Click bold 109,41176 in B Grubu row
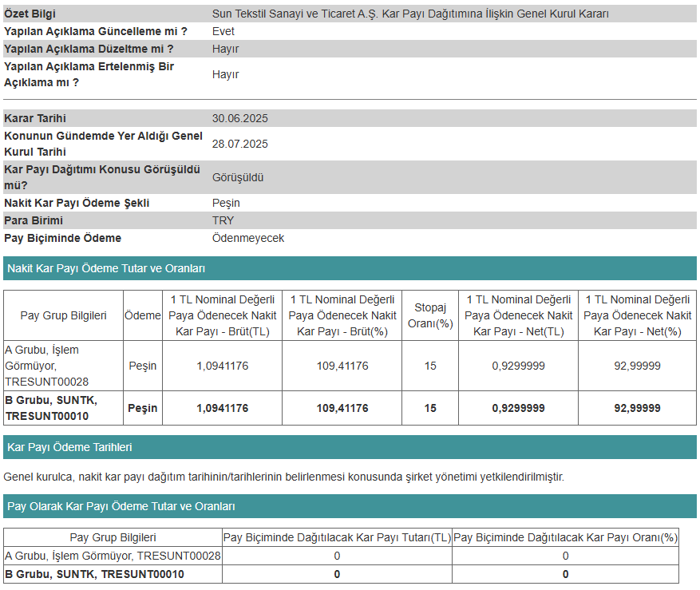The width and height of the screenshot is (700, 590). click(342, 408)
